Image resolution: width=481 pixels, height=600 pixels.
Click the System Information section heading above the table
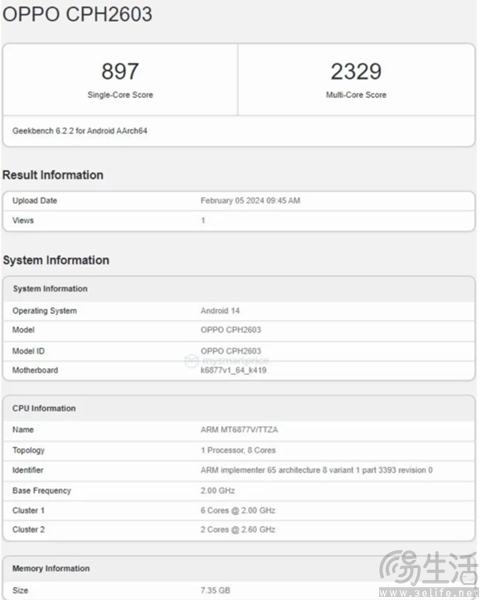coord(56,260)
